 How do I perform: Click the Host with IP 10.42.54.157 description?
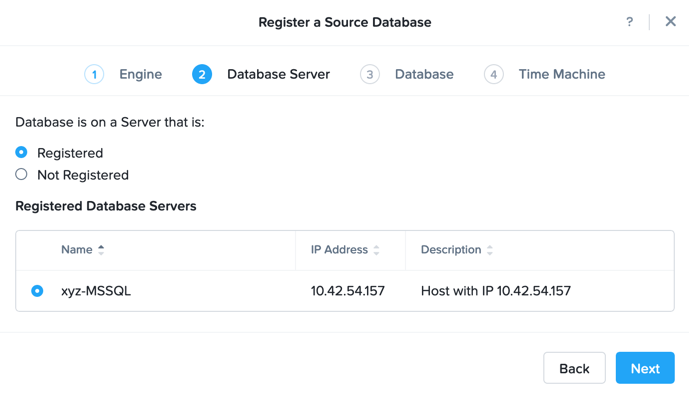(496, 291)
